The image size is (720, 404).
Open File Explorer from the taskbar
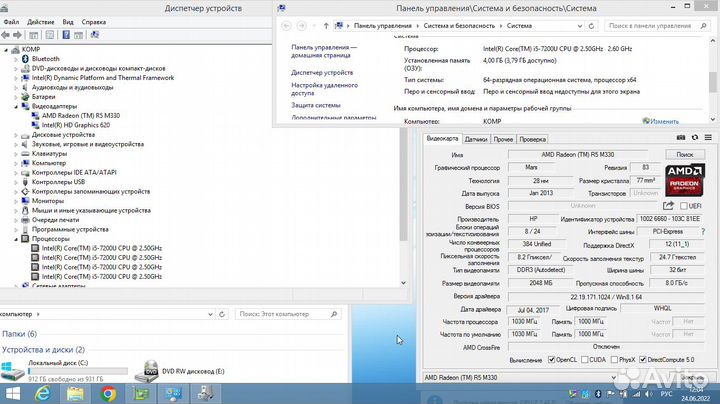click(75, 394)
